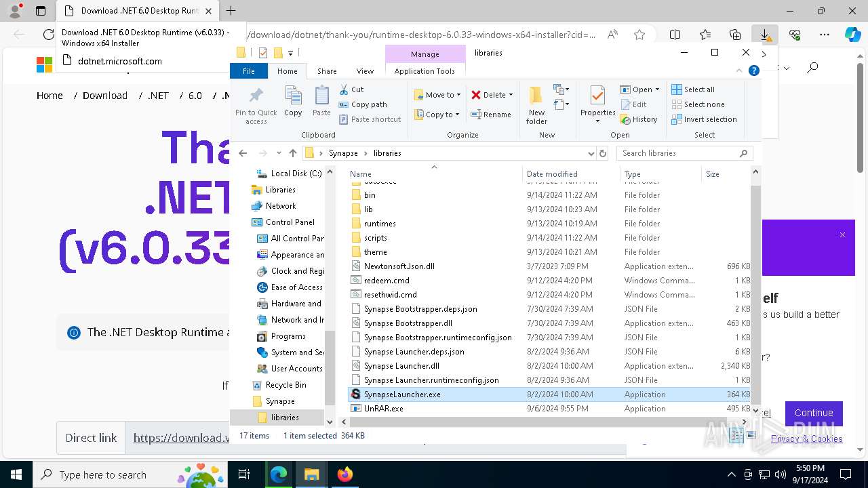Viewport: 868px width, 488px height.
Task: Open Quick Access Toolbar customize arrow
Action: pos(290,53)
